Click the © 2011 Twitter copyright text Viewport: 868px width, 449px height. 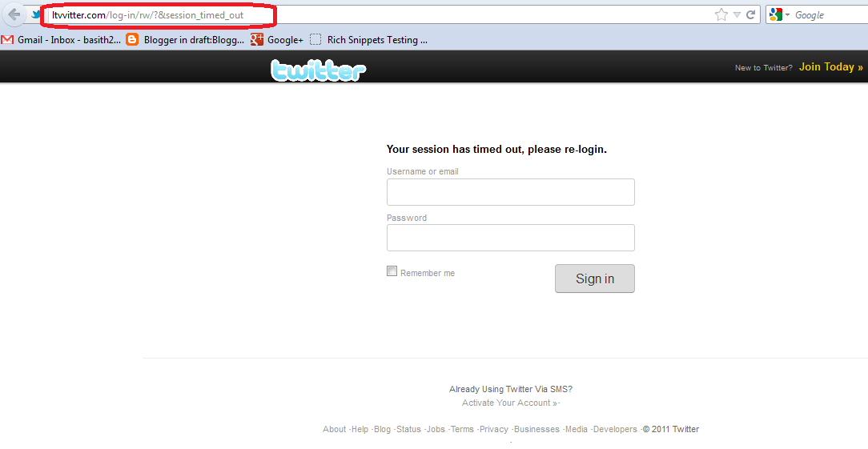[671, 429]
